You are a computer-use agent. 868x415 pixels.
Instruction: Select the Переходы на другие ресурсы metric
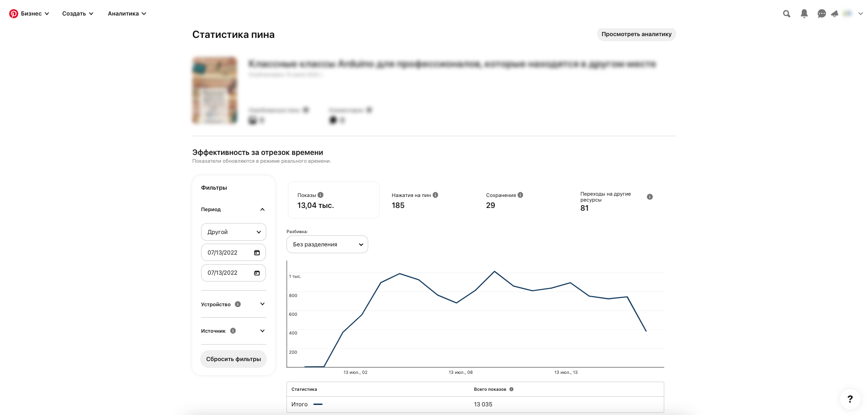[x=617, y=202]
